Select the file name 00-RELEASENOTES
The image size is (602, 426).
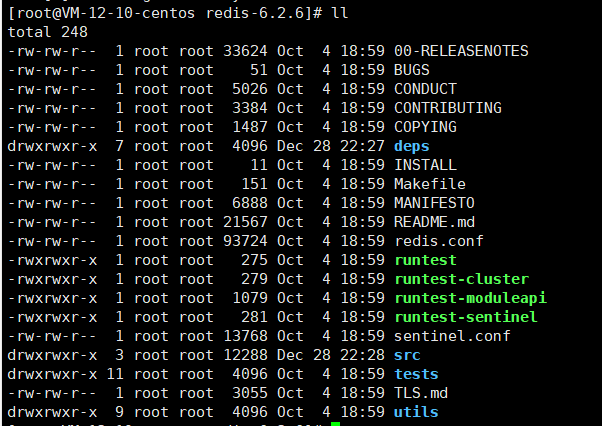[461, 51]
